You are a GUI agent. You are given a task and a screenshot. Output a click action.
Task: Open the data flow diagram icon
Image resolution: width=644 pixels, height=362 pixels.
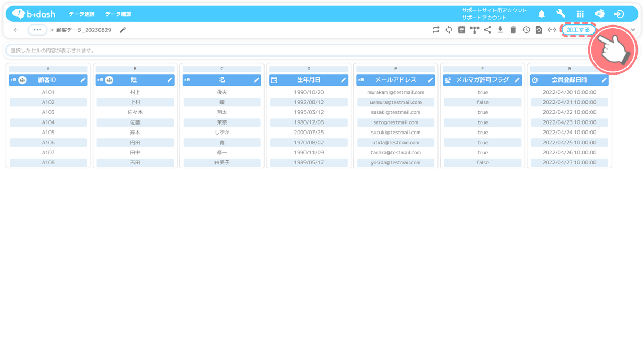pos(474,30)
